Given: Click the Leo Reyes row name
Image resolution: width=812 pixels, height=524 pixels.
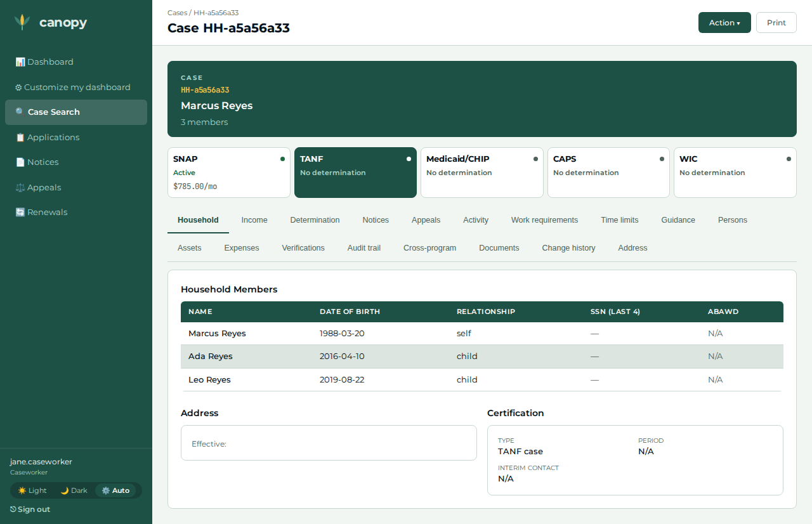Looking at the screenshot, I should (x=209, y=380).
